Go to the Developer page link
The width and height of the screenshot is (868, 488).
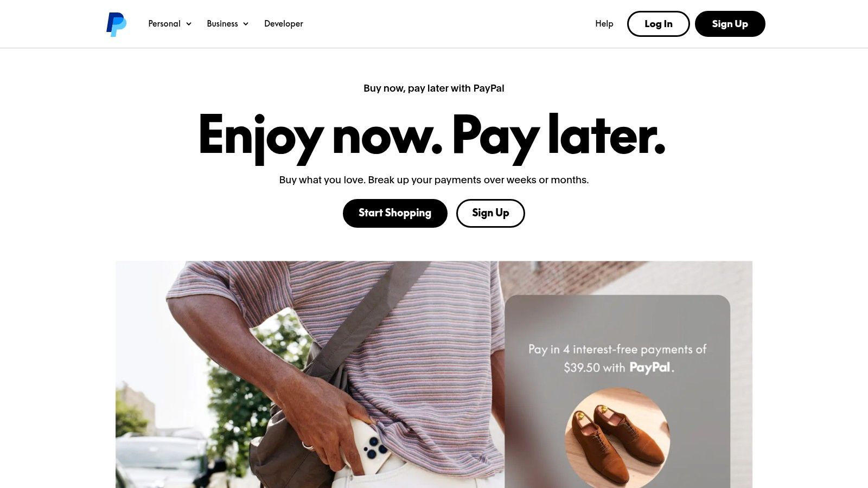click(284, 24)
